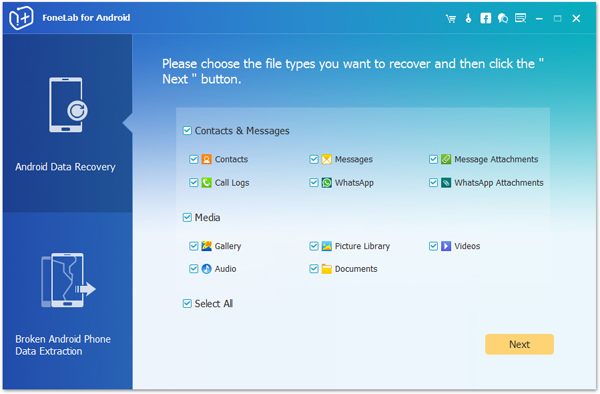Click the Gallery icon
This screenshot has height=394, width=600.
[x=207, y=246]
